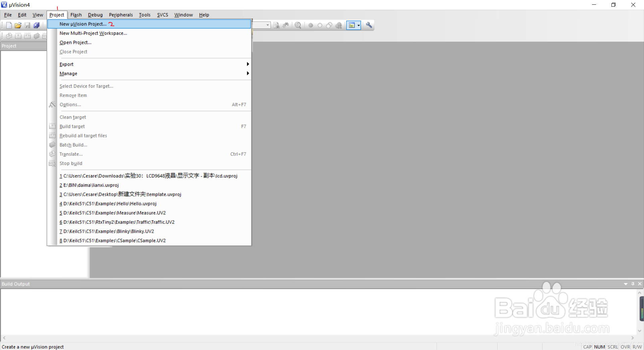Screen dimensions: 644x350
Task: Click the Window layout toolbar icon
Action: pos(352,25)
